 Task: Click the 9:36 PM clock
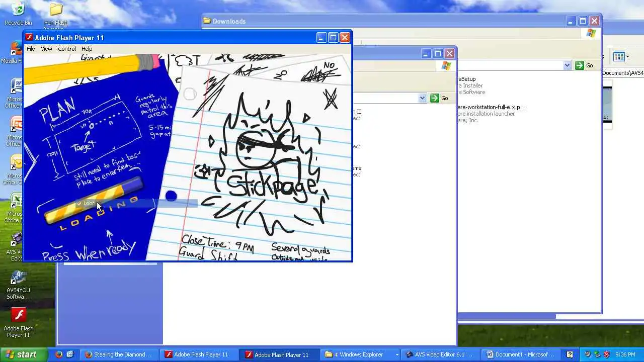coord(625,354)
